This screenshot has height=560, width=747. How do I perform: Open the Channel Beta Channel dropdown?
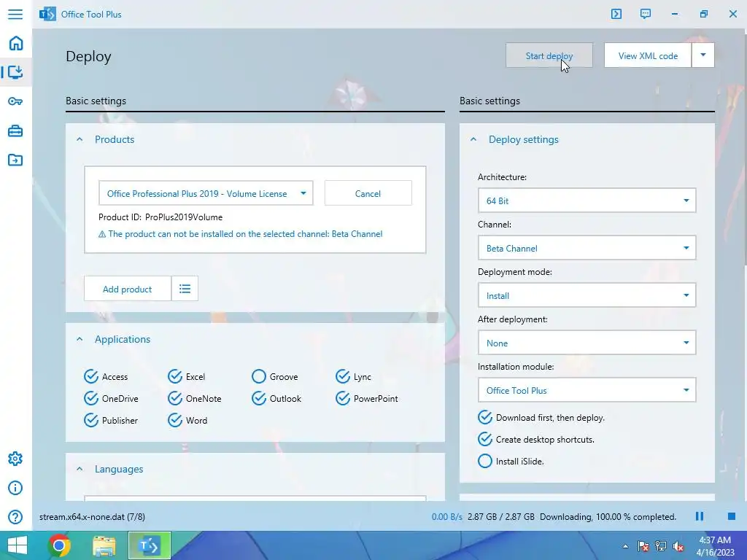click(587, 248)
